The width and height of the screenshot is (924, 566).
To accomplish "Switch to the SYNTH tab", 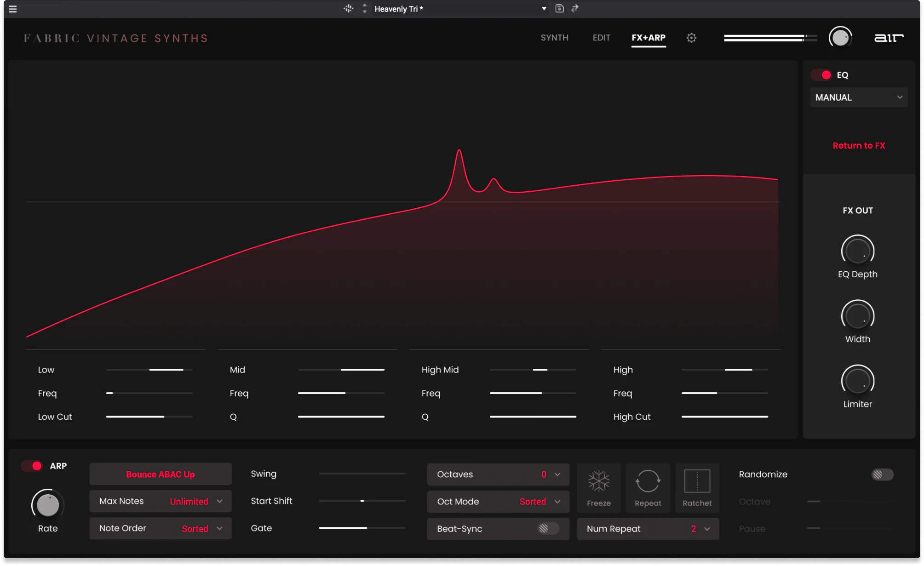I will [x=554, y=38].
